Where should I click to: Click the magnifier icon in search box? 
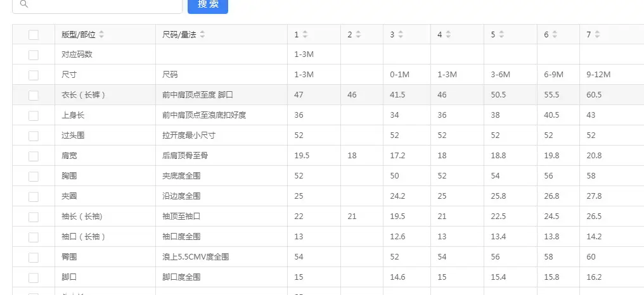(x=24, y=4)
